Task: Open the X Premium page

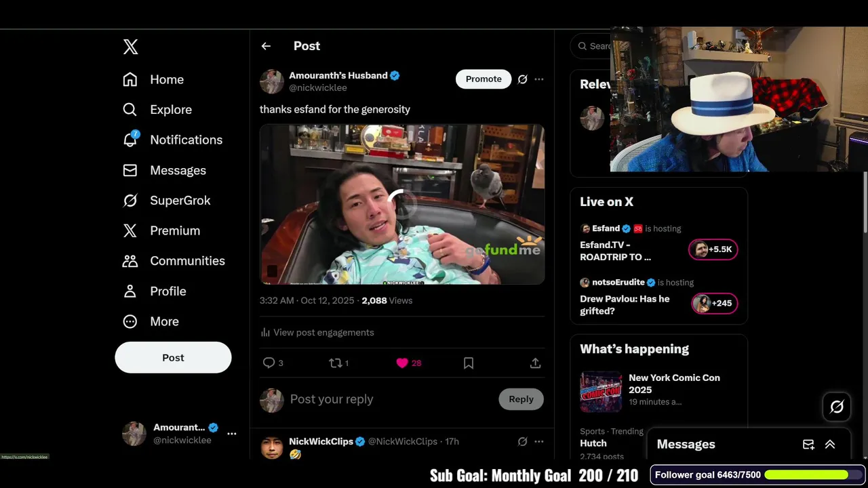Action: point(161,230)
